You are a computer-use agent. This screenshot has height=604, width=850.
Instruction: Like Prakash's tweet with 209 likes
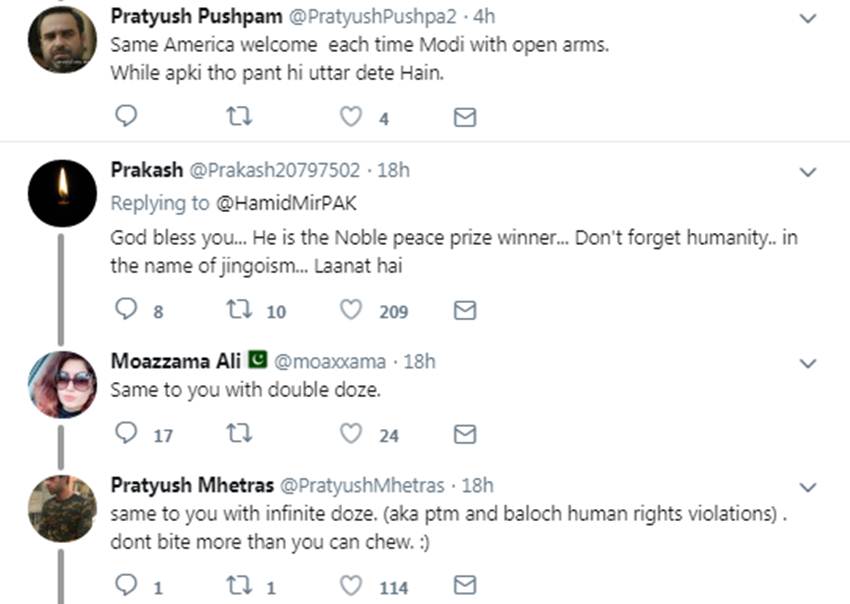click(350, 311)
